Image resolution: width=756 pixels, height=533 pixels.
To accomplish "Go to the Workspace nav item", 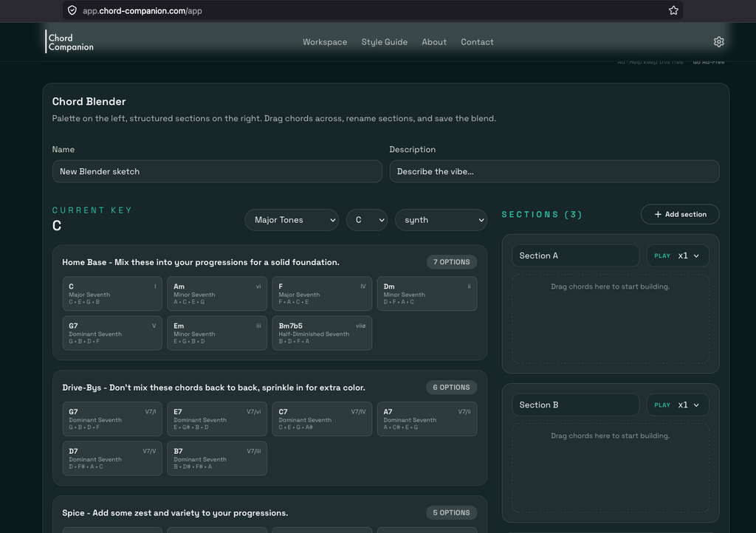I will [x=325, y=42].
